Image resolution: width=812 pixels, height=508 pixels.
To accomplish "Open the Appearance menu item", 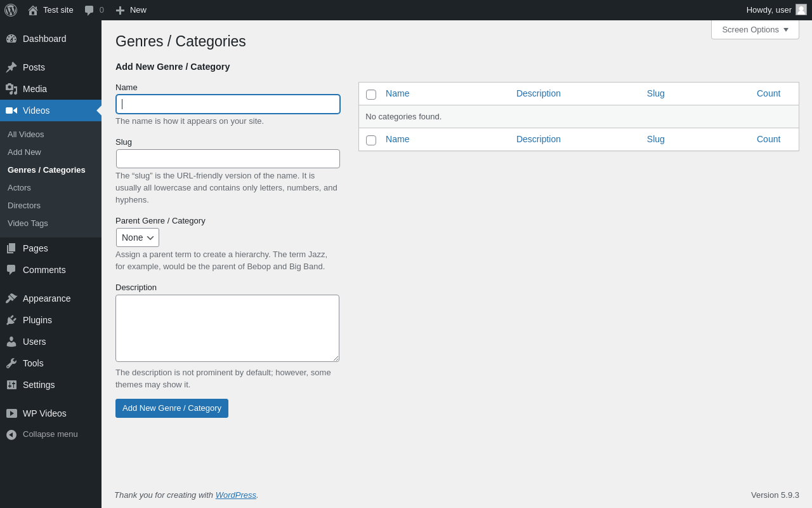I will [x=51, y=298].
